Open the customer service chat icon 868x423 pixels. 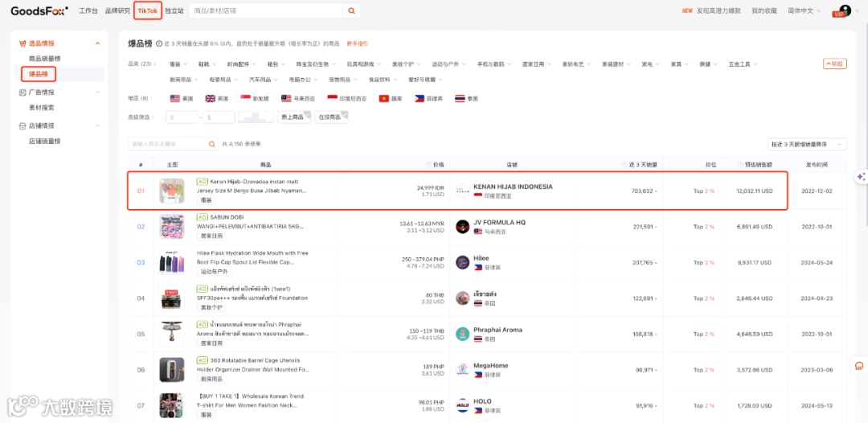coord(859,365)
